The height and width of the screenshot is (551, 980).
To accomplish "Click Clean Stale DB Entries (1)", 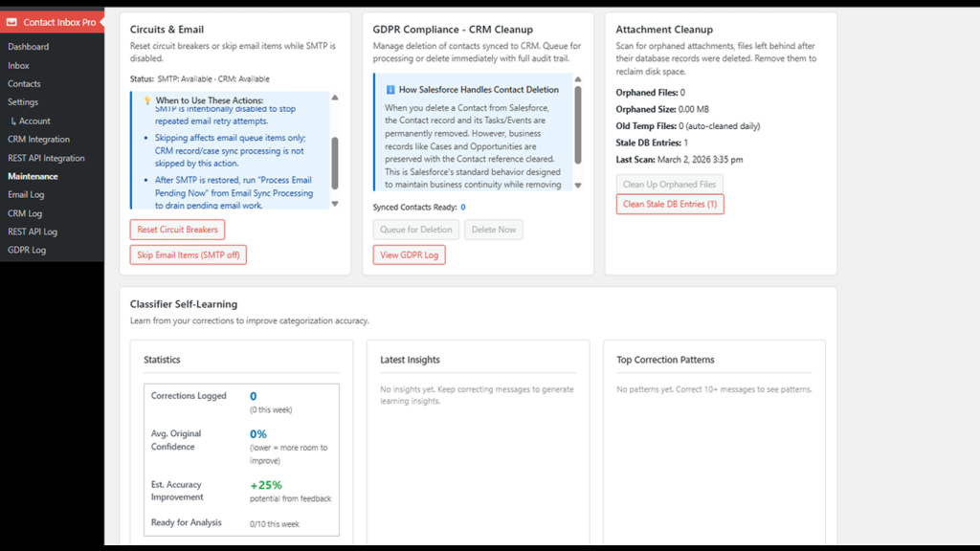I will tap(670, 205).
